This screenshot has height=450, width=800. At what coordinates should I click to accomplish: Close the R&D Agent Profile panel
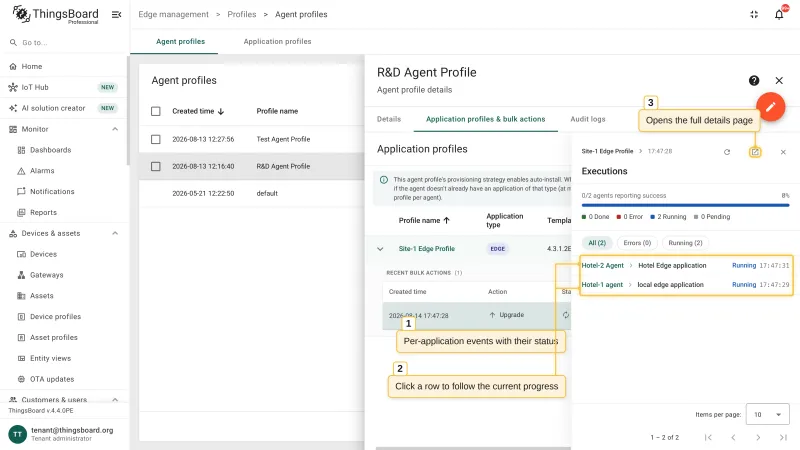(779, 80)
